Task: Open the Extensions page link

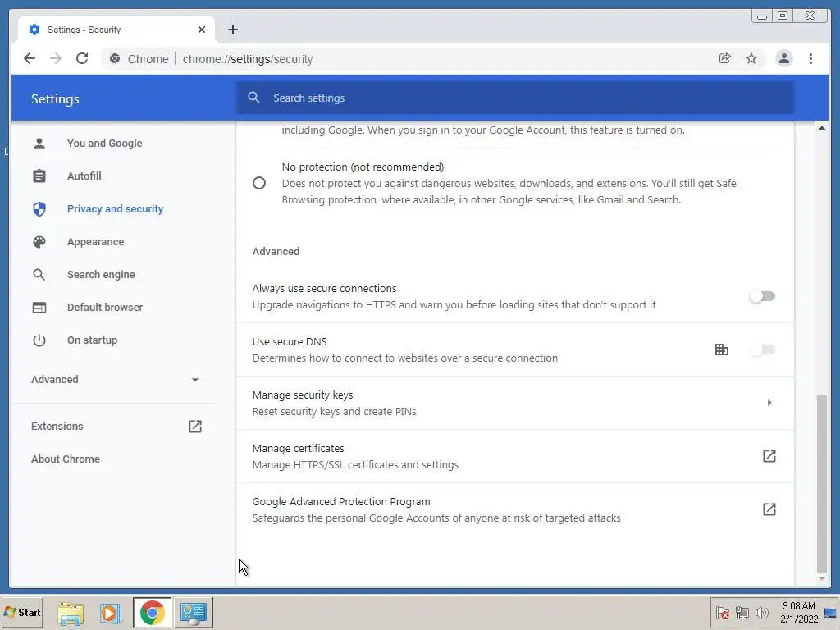Action: 57,427
